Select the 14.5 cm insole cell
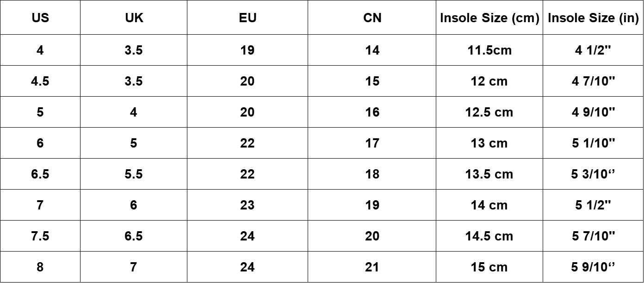Image resolution: width=644 pixels, height=283 pixels. tap(489, 236)
